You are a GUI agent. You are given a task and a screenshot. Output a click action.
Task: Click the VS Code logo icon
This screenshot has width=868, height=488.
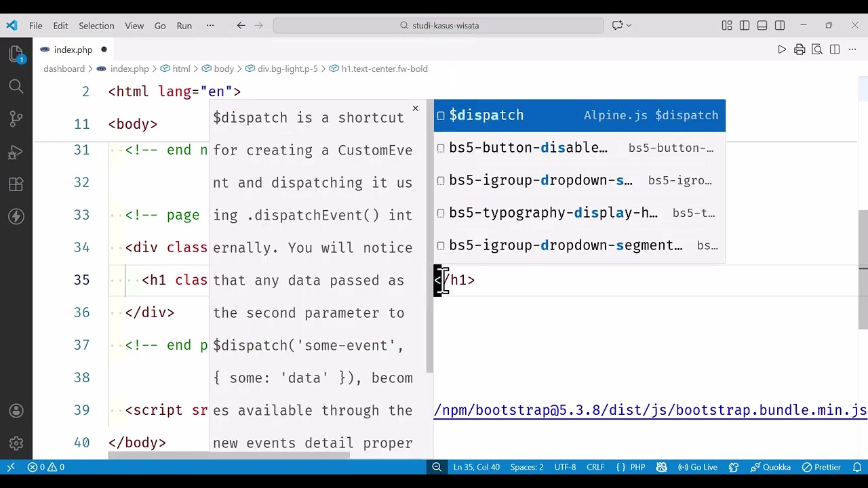tap(12, 25)
